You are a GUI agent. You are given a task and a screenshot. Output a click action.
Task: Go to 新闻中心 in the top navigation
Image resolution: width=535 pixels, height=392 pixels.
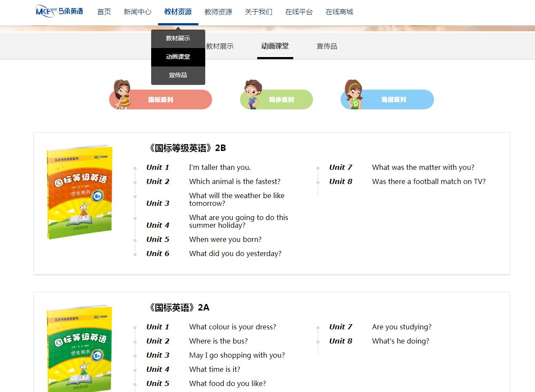point(137,12)
